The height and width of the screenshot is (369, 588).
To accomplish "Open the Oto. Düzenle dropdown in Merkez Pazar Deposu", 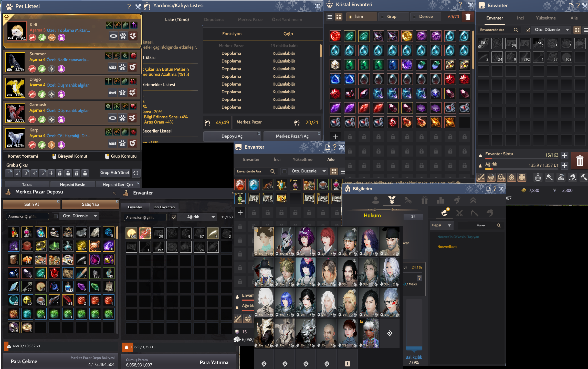I will [x=79, y=216].
